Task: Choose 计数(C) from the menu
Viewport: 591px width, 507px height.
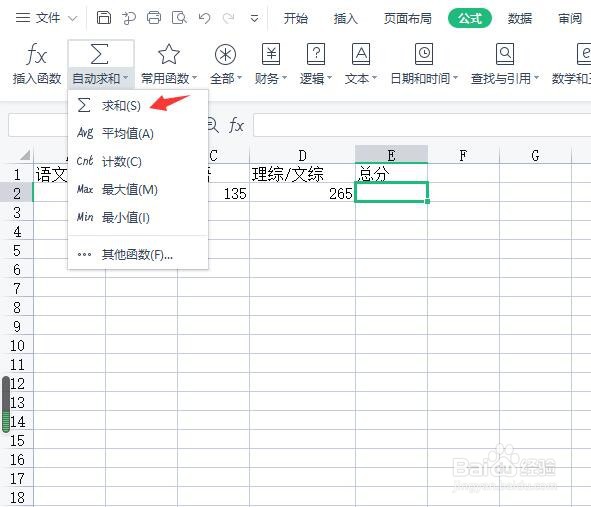Action: coord(138,162)
